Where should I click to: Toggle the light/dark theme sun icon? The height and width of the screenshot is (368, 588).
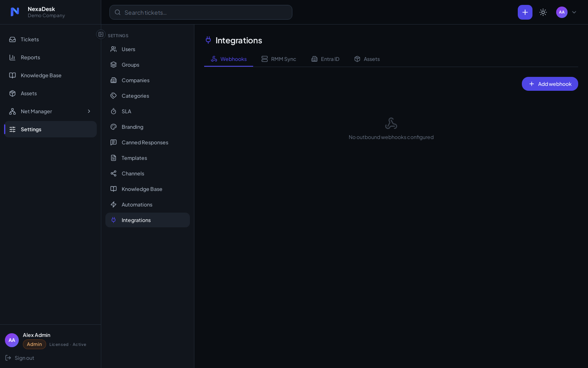click(543, 12)
